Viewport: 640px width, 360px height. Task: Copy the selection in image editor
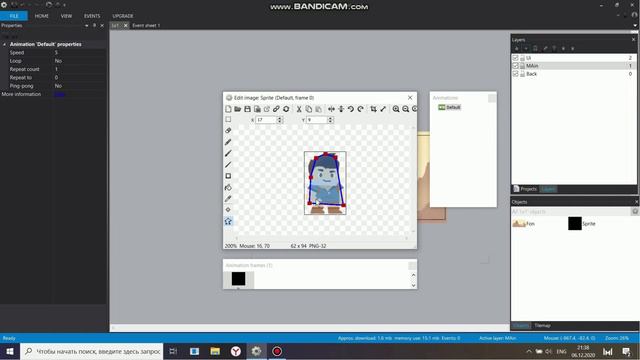[309, 109]
